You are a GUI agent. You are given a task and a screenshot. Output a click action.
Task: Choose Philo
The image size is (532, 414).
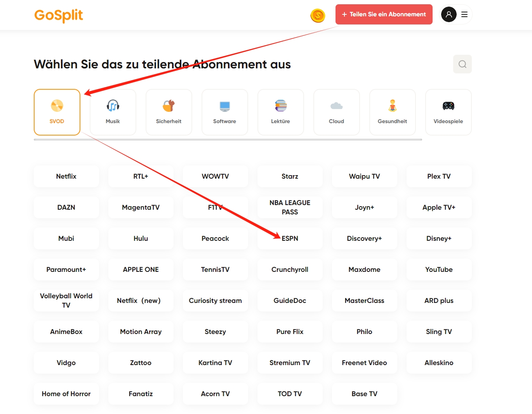point(365,332)
